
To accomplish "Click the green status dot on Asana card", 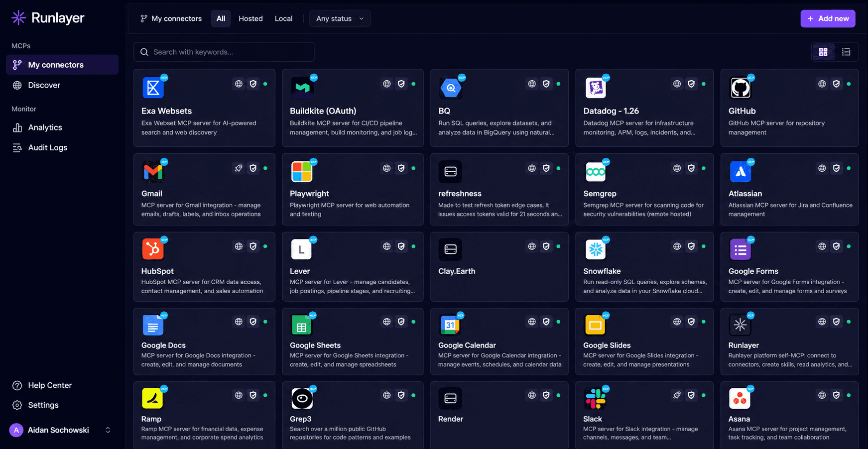I will pyautogui.click(x=849, y=395).
